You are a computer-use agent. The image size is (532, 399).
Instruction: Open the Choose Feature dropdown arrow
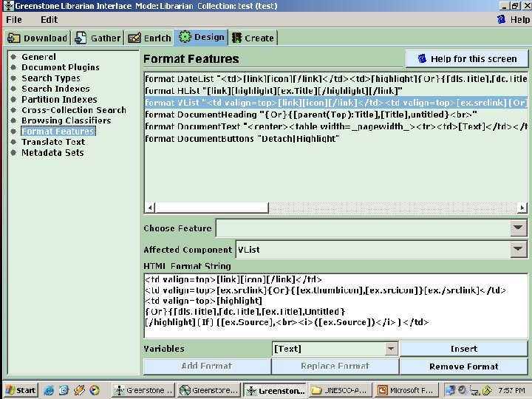pyautogui.click(x=518, y=228)
